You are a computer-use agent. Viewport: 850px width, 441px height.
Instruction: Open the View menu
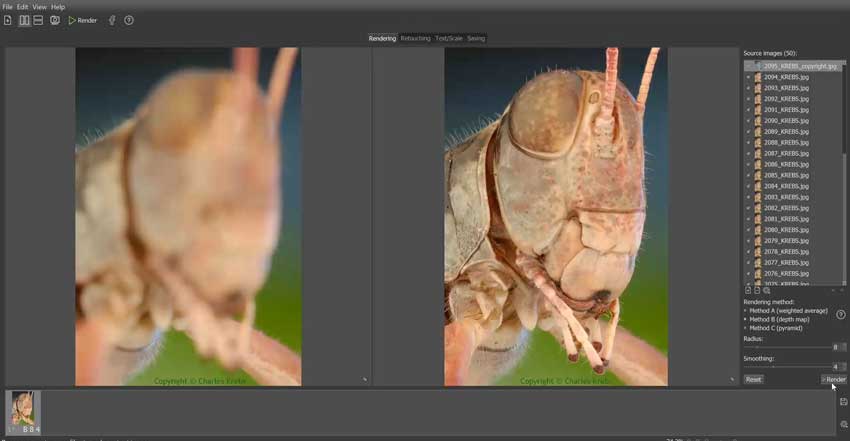[x=40, y=7]
